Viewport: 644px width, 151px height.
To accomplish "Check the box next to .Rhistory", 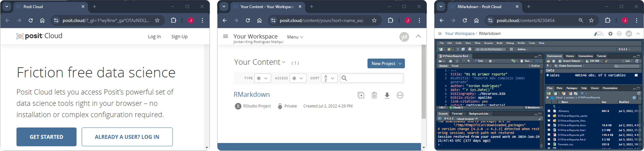I will (x=549, y=111).
